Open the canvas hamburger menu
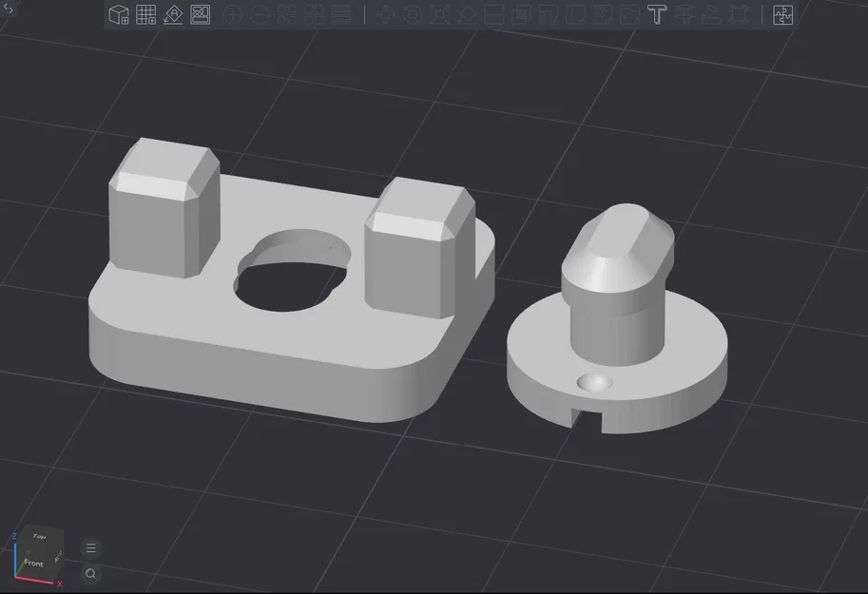868x594 pixels. pyautogui.click(x=90, y=548)
